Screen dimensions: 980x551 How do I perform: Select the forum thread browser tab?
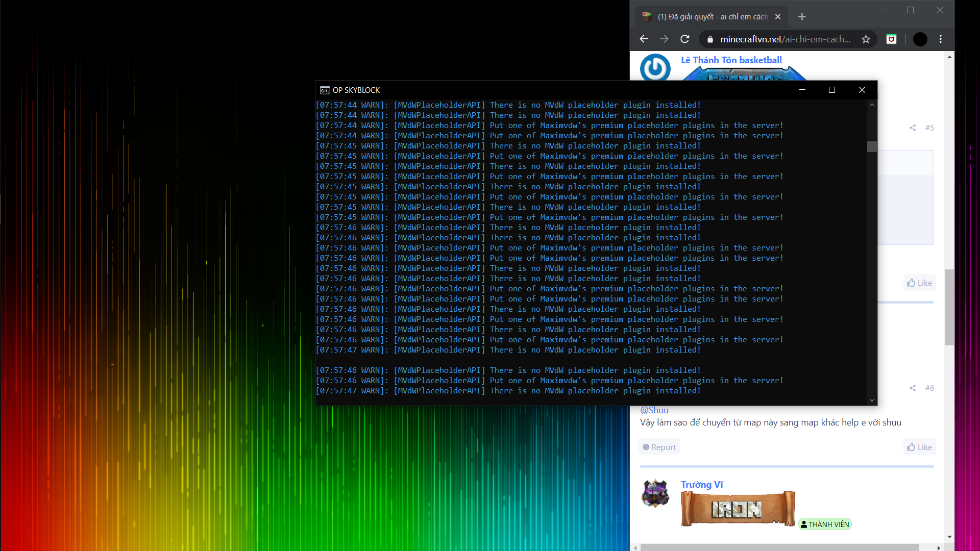[x=712, y=17]
